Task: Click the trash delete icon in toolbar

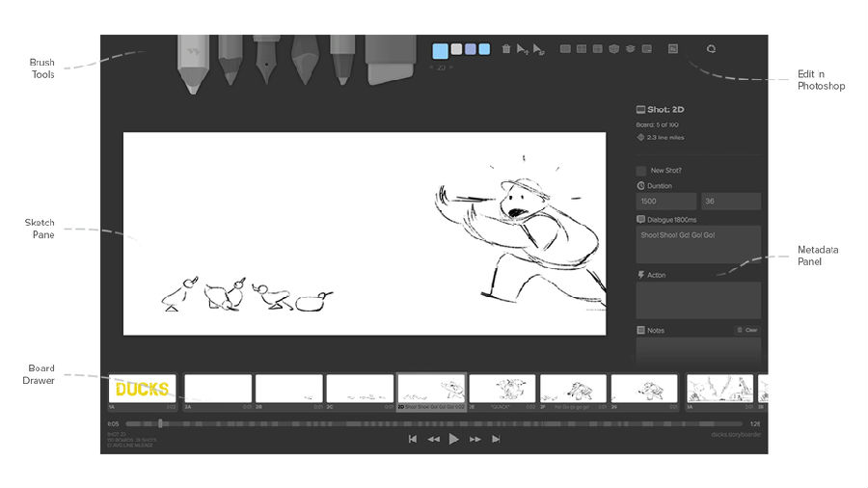Action: [x=506, y=48]
